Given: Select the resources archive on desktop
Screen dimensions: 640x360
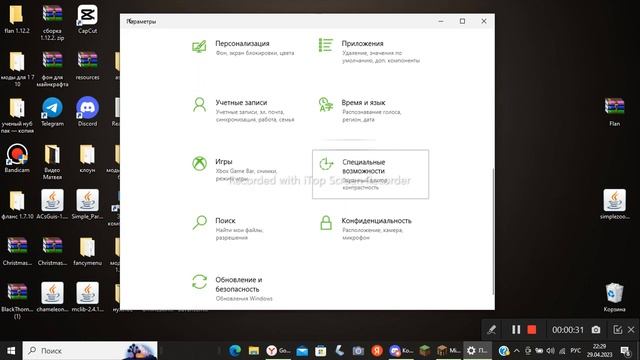Looking at the screenshot, I should (87, 65).
